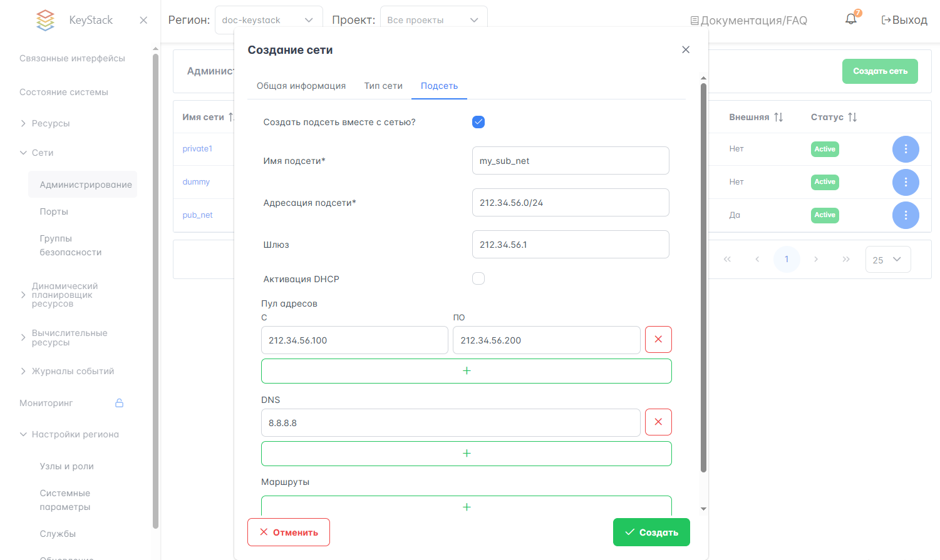The width and height of the screenshot is (940, 560).
Task: Expand the Ресурсы sidebar section
Action: (x=50, y=123)
